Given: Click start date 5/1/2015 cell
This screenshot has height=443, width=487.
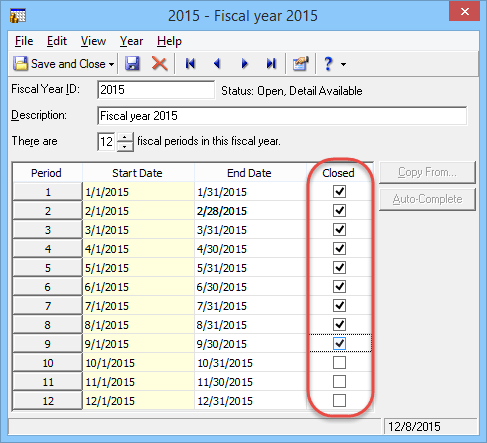Looking at the screenshot, I should coord(138,268).
